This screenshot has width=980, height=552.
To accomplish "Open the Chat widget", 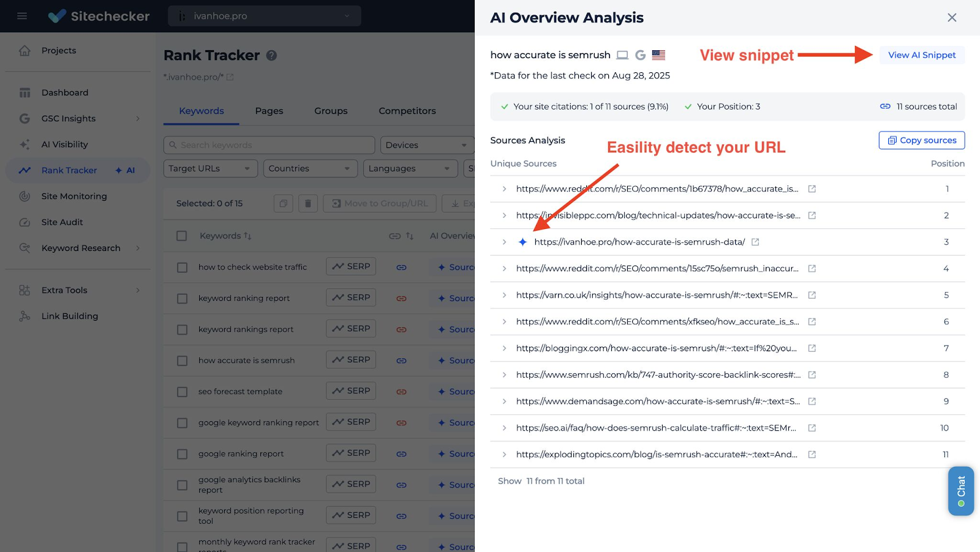I will tap(960, 491).
